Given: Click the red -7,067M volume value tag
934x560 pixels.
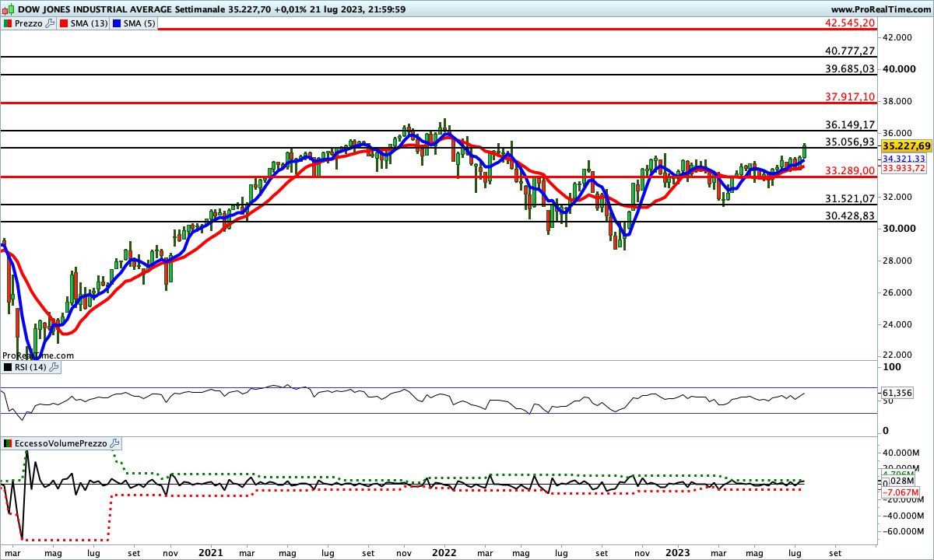Looking at the screenshot, I should 901,492.
